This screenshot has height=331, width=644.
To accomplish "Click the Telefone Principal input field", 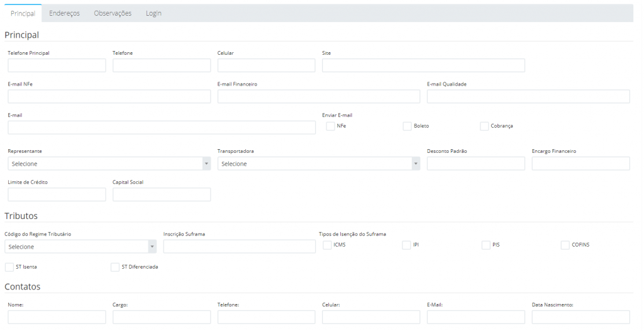I will (x=57, y=65).
